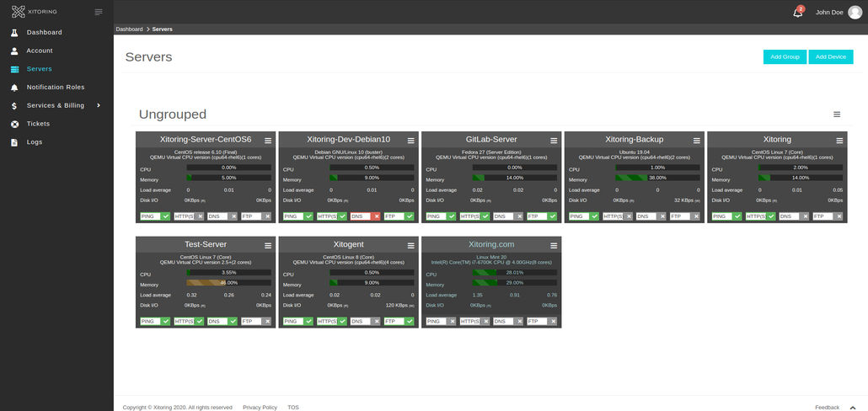Toggle DNS check on Test-Server

click(x=222, y=322)
